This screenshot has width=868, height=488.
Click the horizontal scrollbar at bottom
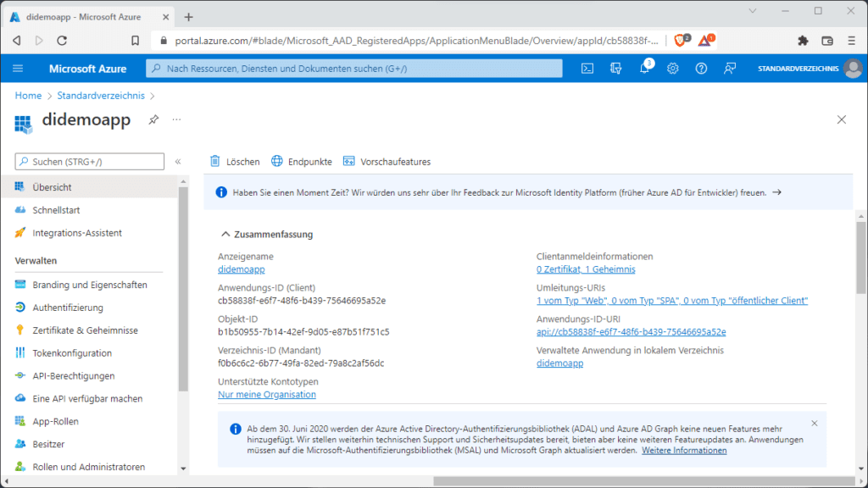(644, 481)
